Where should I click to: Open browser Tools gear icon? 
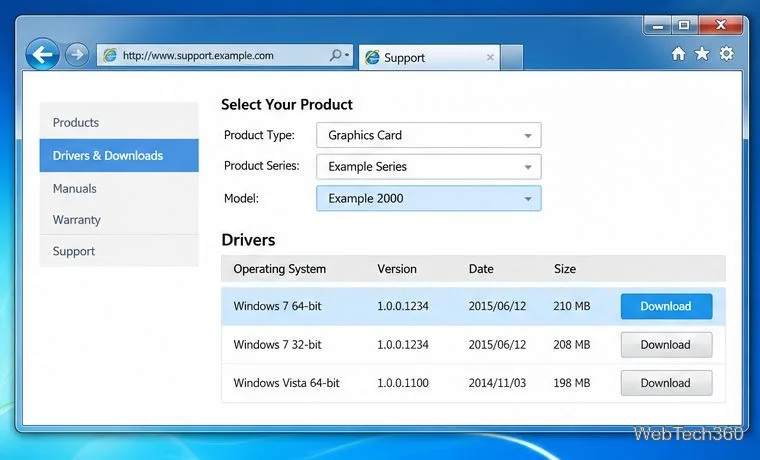tap(726, 53)
